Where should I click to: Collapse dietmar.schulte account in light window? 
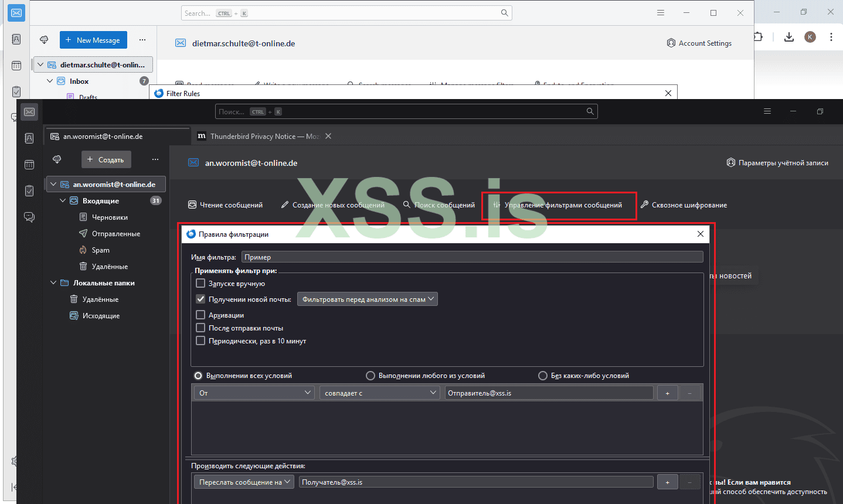pyautogui.click(x=40, y=64)
